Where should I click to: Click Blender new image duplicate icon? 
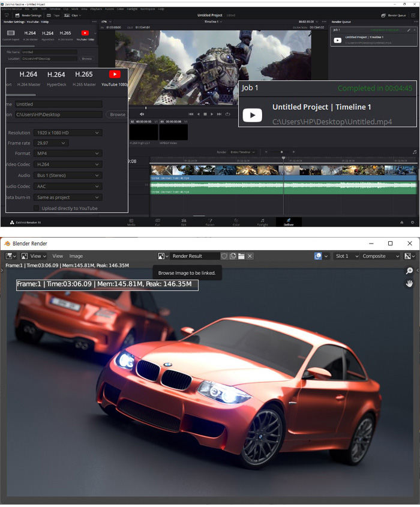(x=233, y=256)
